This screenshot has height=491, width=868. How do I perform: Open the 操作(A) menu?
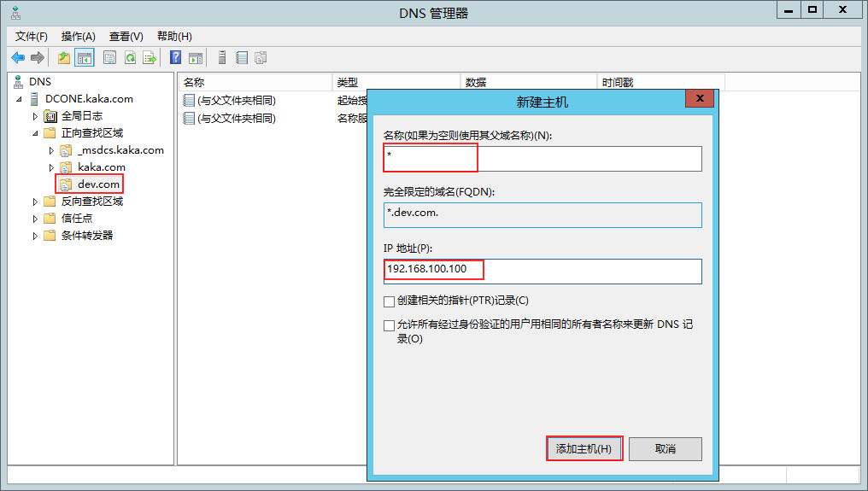click(x=78, y=36)
